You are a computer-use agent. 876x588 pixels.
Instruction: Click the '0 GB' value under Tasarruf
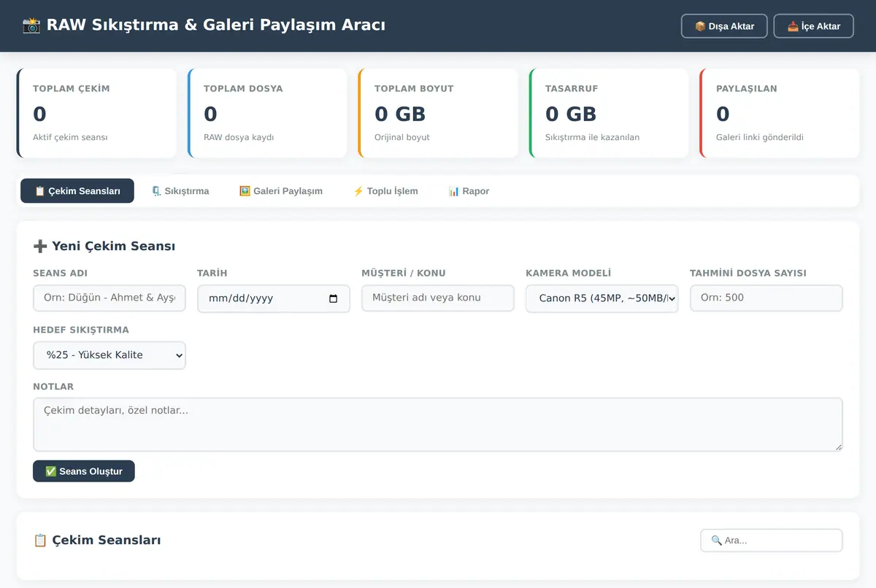[x=571, y=114]
